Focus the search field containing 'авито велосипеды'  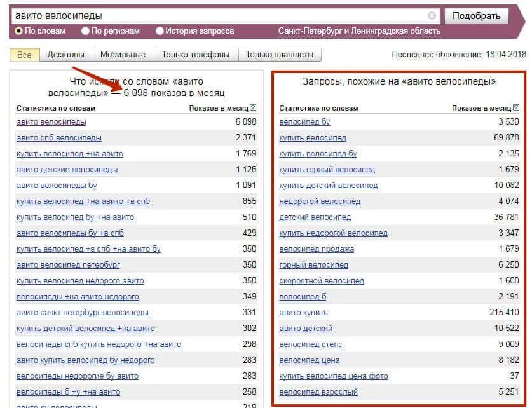point(226,16)
